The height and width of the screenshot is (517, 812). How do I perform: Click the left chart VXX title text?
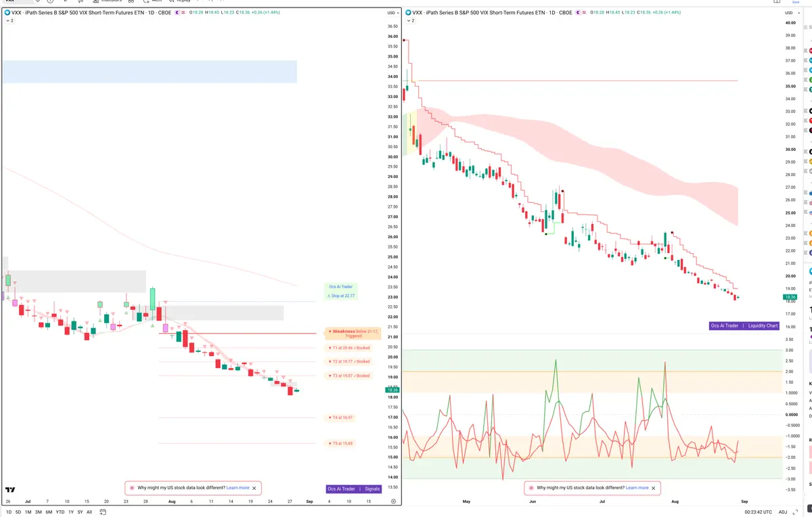click(x=91, y=12)
